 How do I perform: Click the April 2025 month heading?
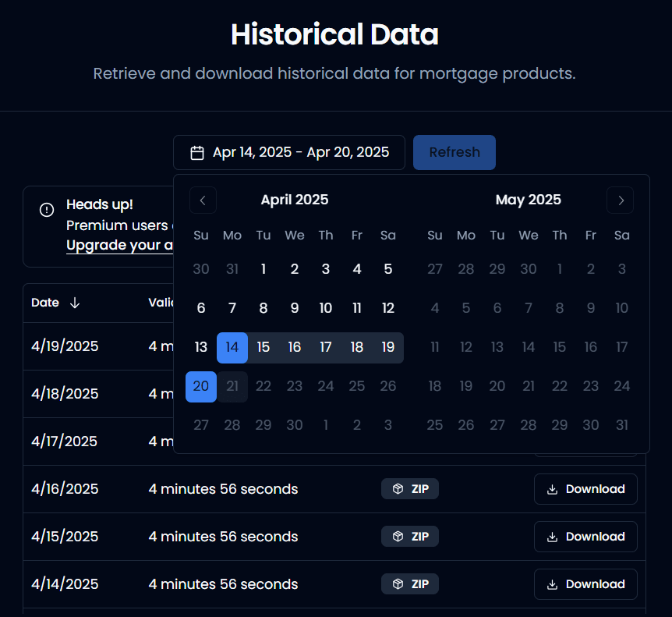295,200
